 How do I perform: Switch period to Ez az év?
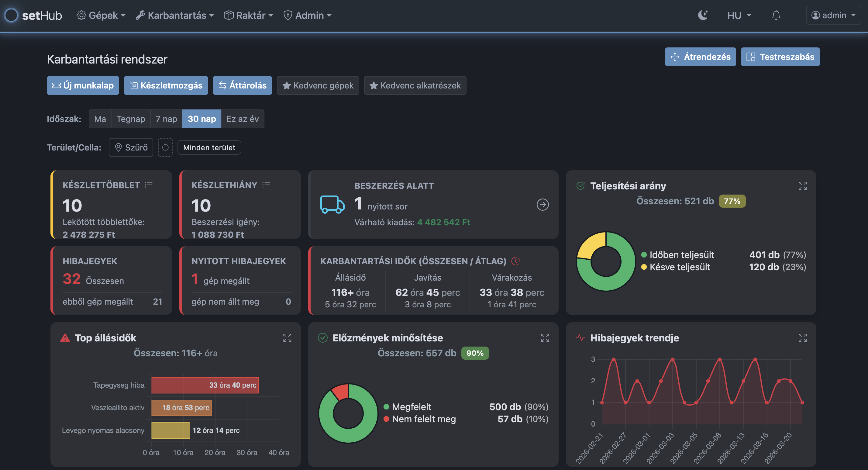[x=242, y=119]
